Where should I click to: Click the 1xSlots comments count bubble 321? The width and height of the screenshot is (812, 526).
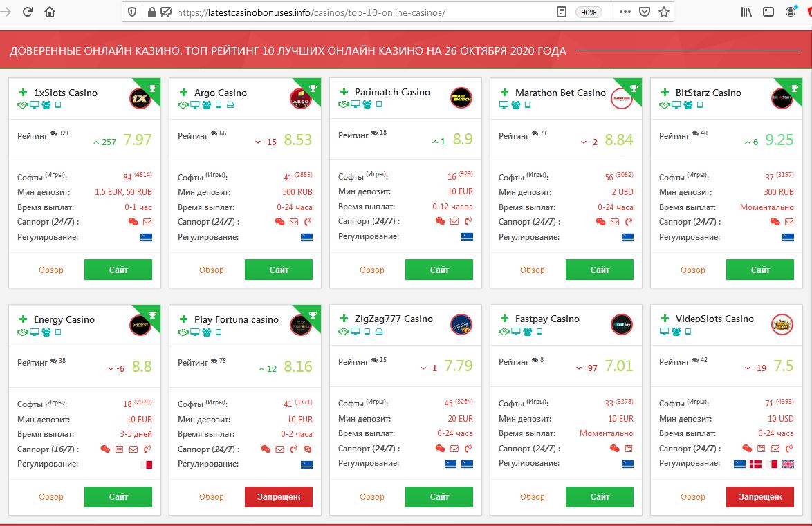point(59,133)
